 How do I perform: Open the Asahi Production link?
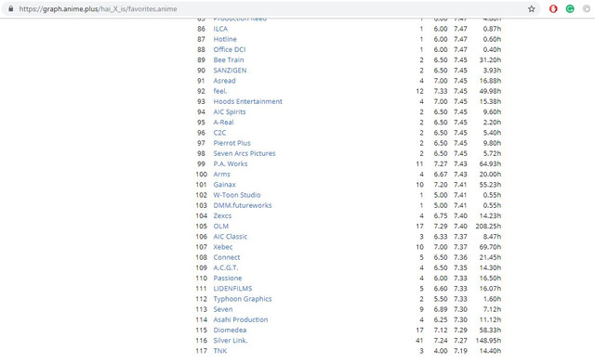(241, 319)
